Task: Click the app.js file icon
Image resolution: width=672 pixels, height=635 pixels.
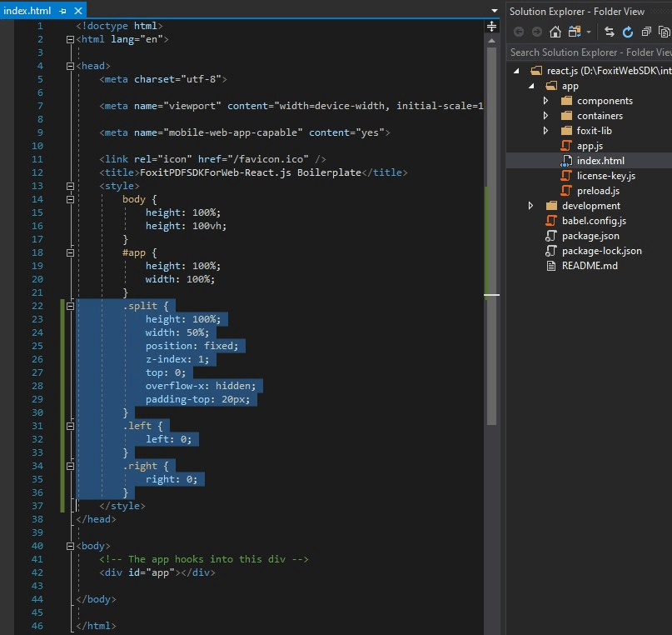Action: (x=566, y=146)
